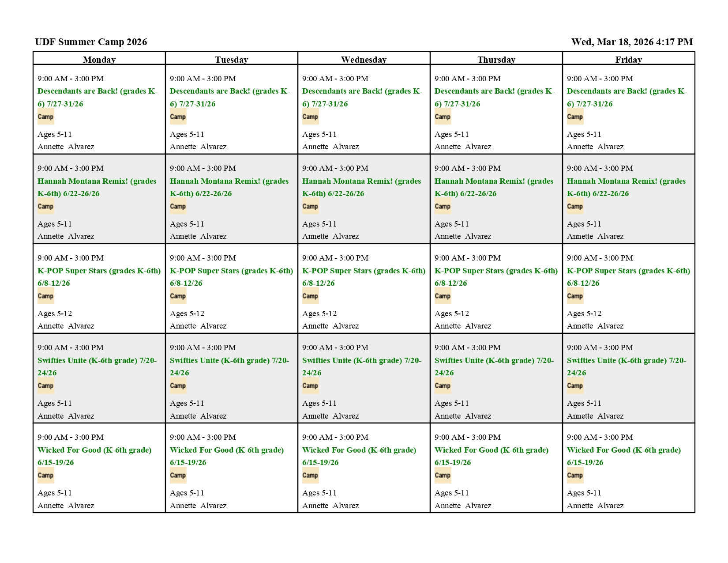The height and width of the screenshot is (563, 728).
Task: Click Tuesday's Swifties Unite camp title
Action: click(229, 360)
